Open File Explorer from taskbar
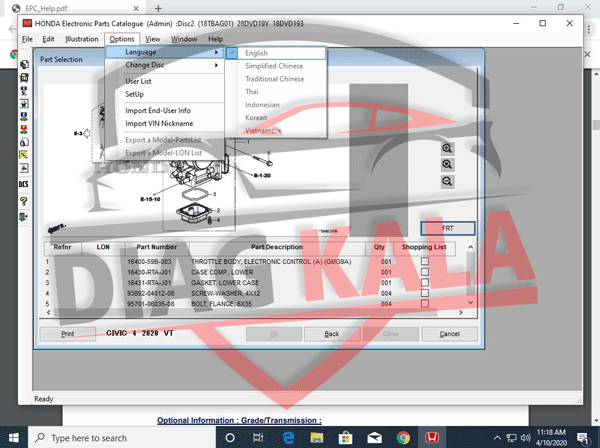The image size is (600, 448). point(317,437)
